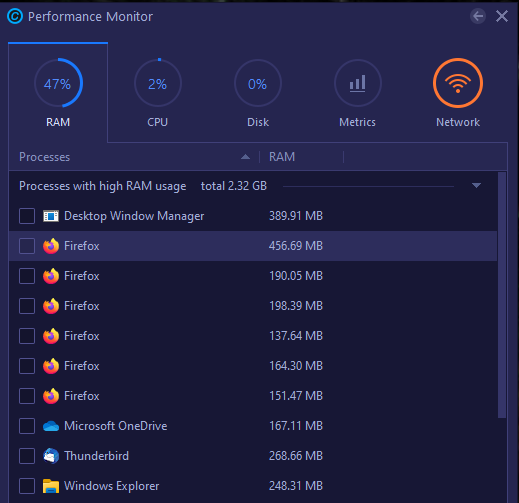Go back using the arrow button
This screenshot has width=519, height=503.
pyautogui.click(x=478, y=16)
